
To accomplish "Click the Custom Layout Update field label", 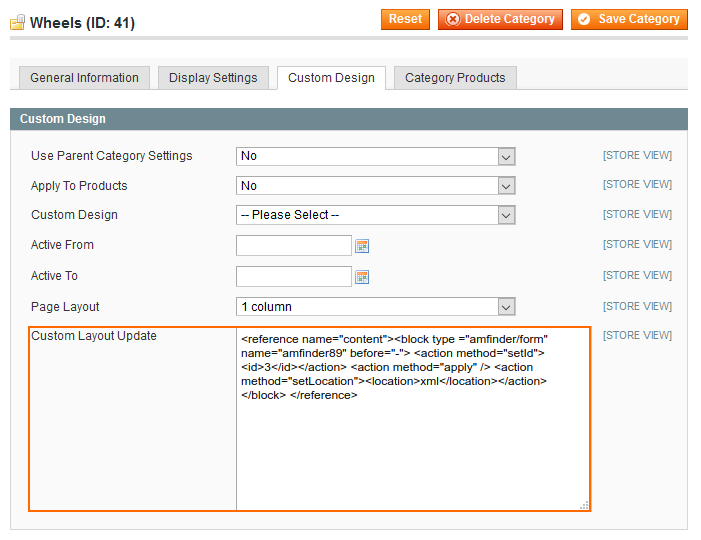I will coord(94,337).
